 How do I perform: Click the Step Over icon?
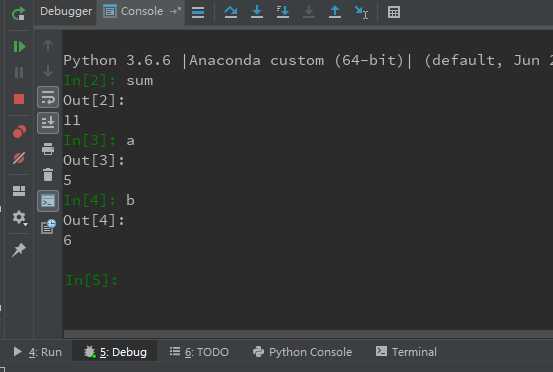pyautogui.click(x=231, y=12)
